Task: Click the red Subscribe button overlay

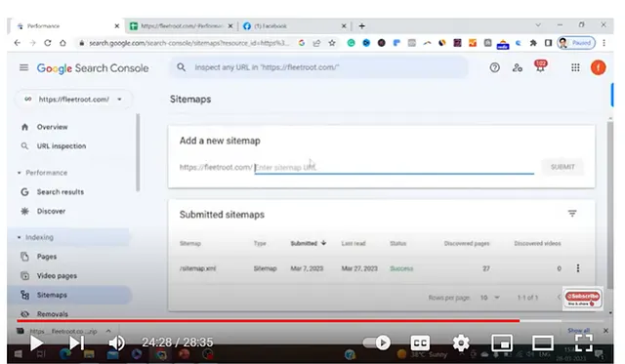Action: tap(583, 297)
